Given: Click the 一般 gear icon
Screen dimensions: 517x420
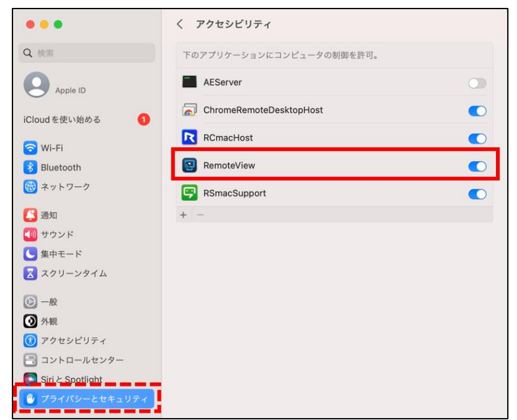Looking at the screenshot, I should (x=30, y=302).
